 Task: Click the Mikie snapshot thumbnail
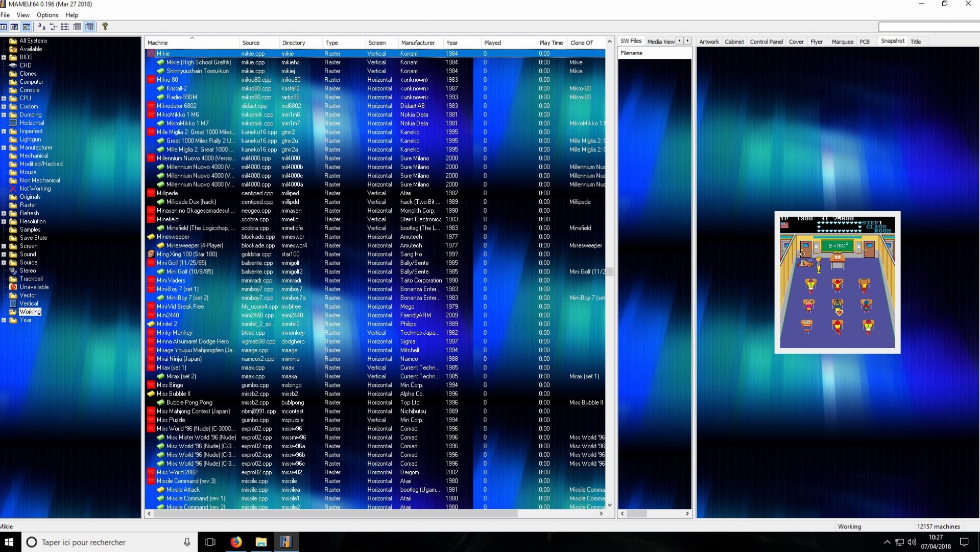[x=837, y=282]
